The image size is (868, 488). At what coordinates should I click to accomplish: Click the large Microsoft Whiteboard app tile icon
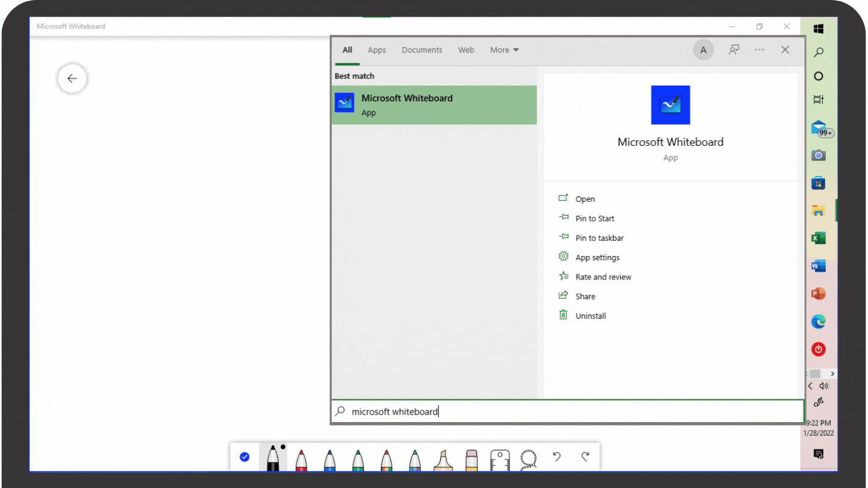click(x=670, y=105)
